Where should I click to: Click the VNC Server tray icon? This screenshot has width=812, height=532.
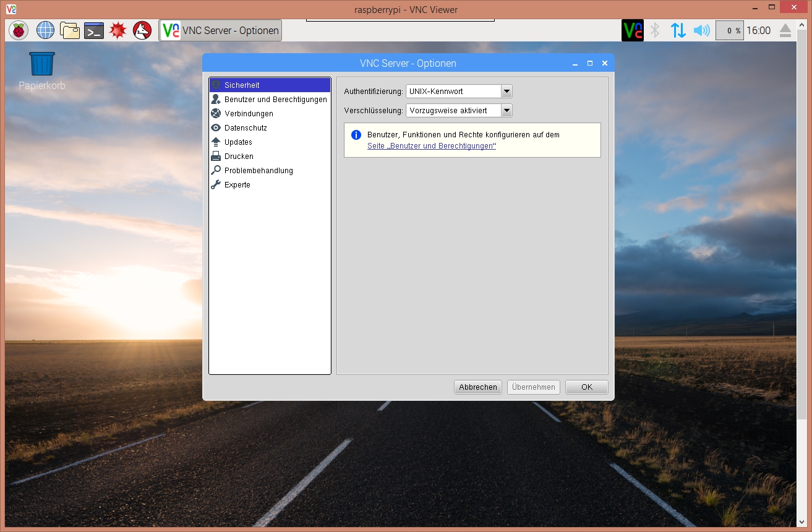pyautogui.click(x=632, y=30)
